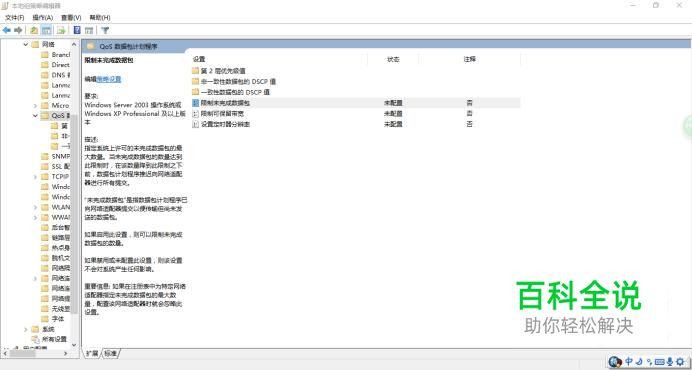Open the IME settings gear icon
692x370 pixels.
click(x=680, y=362)
